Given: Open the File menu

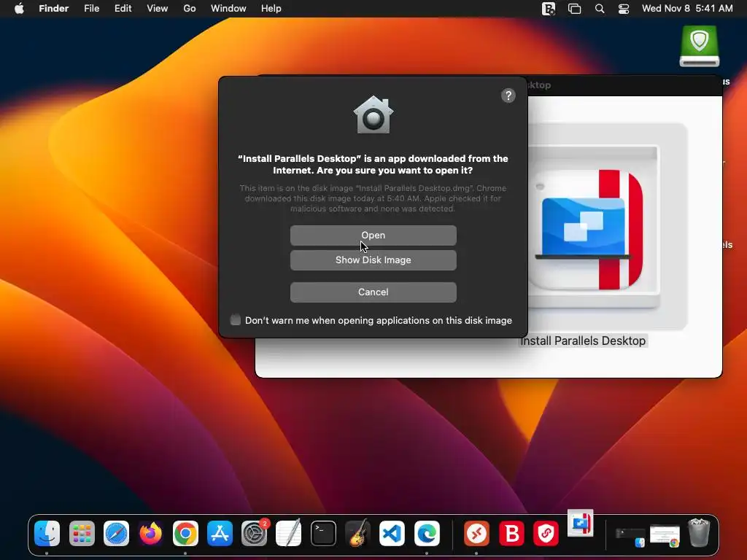Looking at the screenshot, I should pyautogui.click(x=91, y=9).
